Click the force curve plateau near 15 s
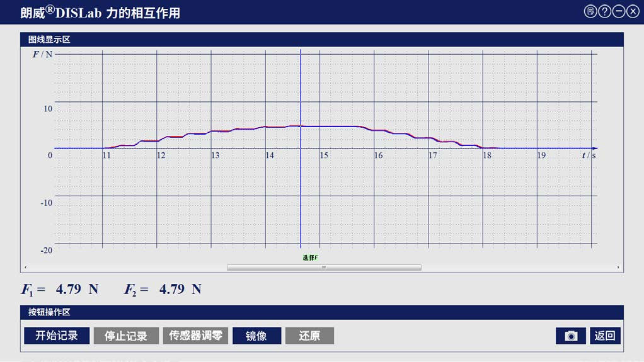 324,127
